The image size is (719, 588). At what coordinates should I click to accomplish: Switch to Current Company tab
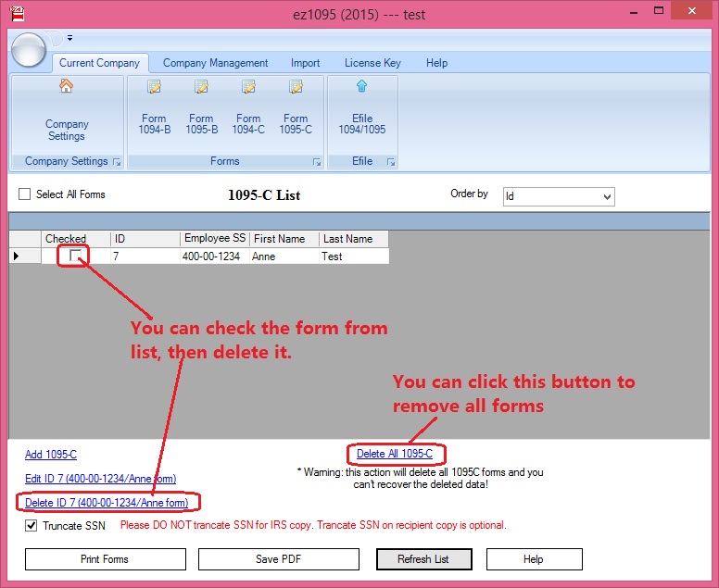pyautogui.click(x=99, y=63)
